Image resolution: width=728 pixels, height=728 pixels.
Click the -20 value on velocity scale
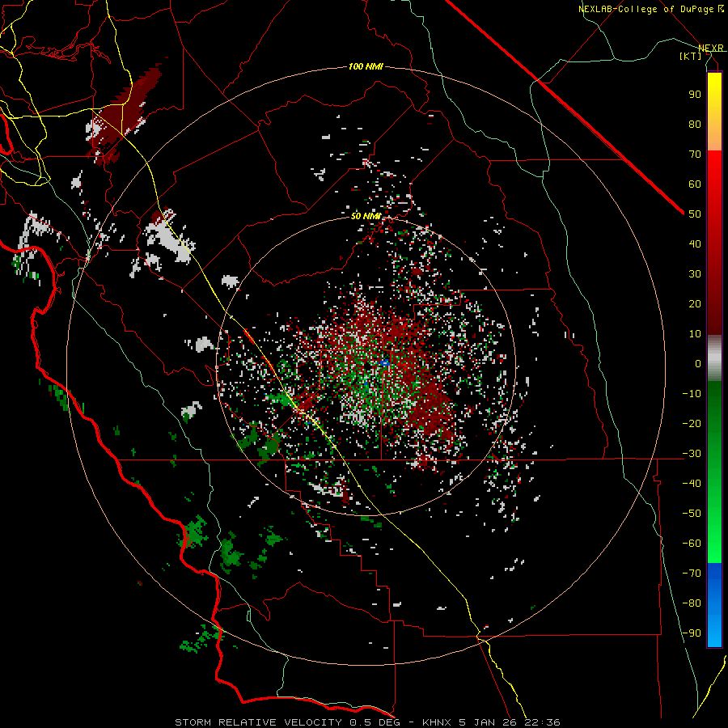click(x=692, y=423)
